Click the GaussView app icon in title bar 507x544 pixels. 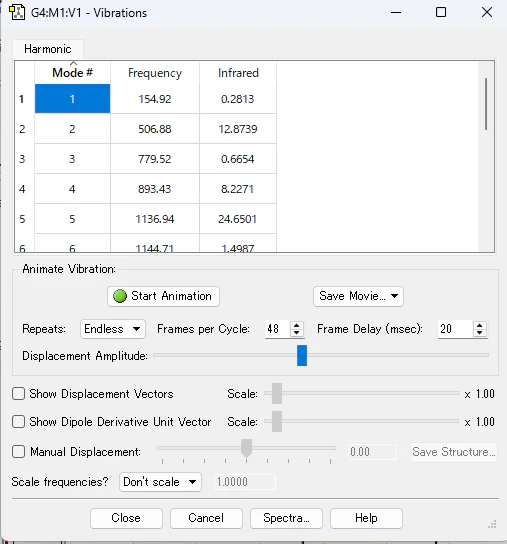click(17, 12)
